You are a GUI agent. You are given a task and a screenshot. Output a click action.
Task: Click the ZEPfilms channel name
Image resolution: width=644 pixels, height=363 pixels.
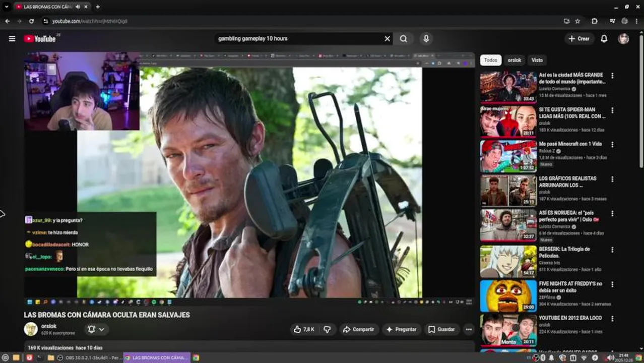(x=548, y=298)
